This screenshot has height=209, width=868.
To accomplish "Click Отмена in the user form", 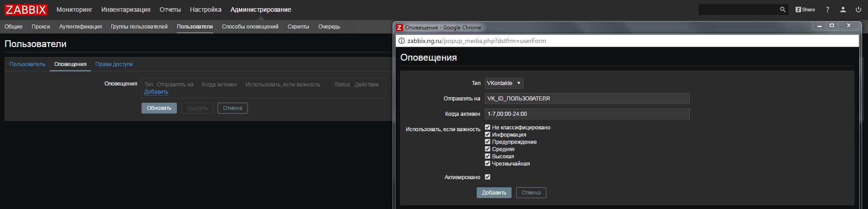I will click(x=232, y=108).
